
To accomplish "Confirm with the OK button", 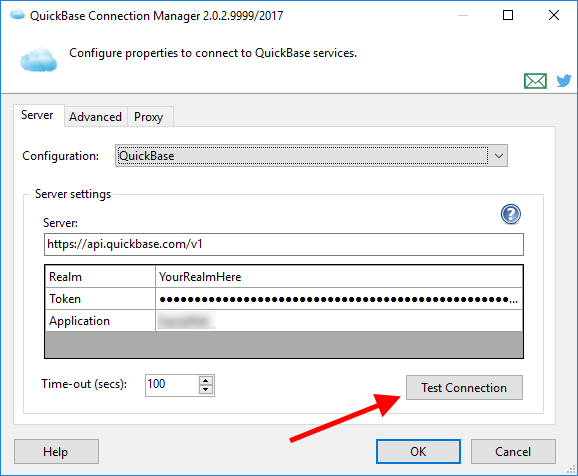I will [x=418, y=451].
